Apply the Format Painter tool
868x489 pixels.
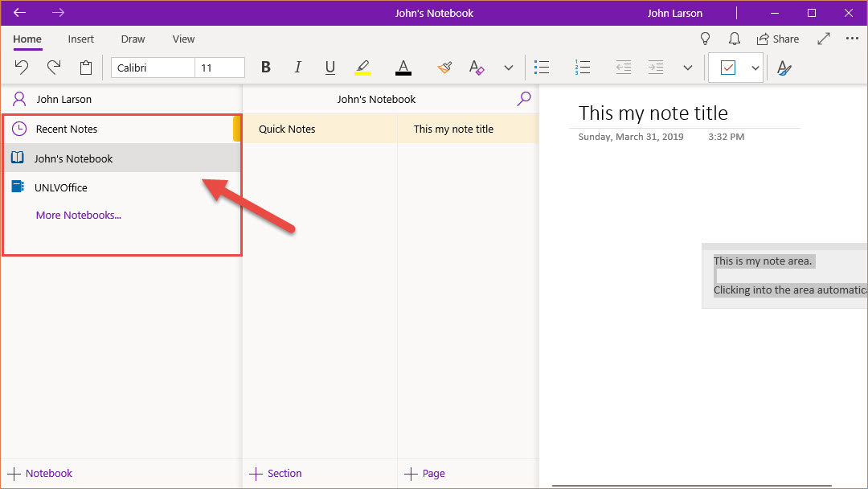pyautogui.click(x=444, y=68)
